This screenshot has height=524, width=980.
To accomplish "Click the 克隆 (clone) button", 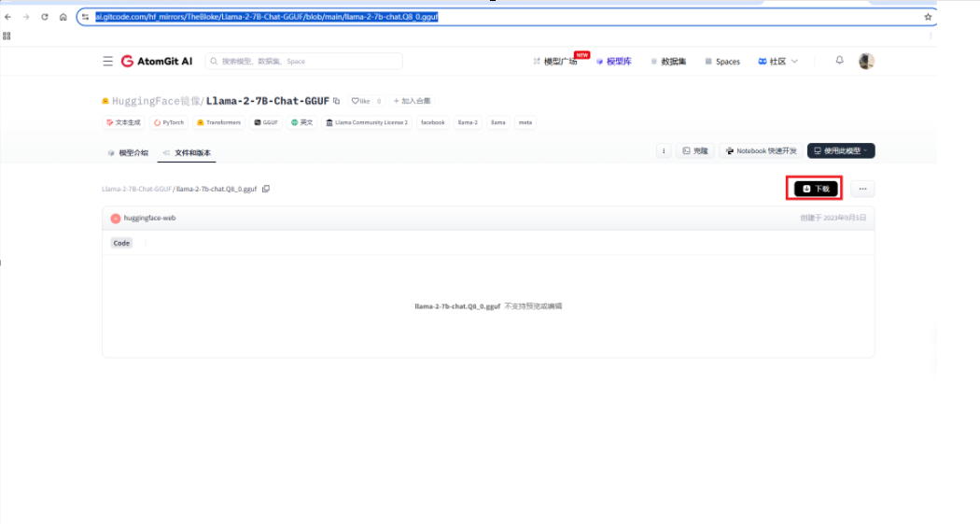I will tap(695, 150).
